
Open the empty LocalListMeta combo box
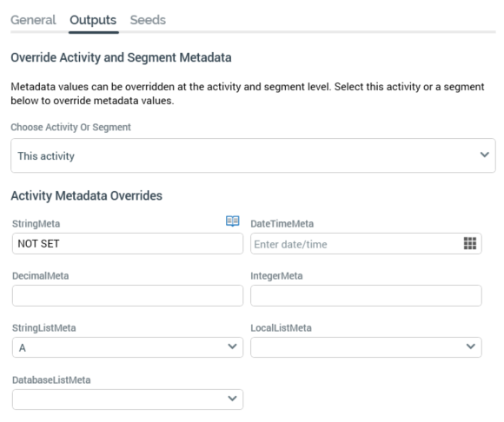(366, 347)
